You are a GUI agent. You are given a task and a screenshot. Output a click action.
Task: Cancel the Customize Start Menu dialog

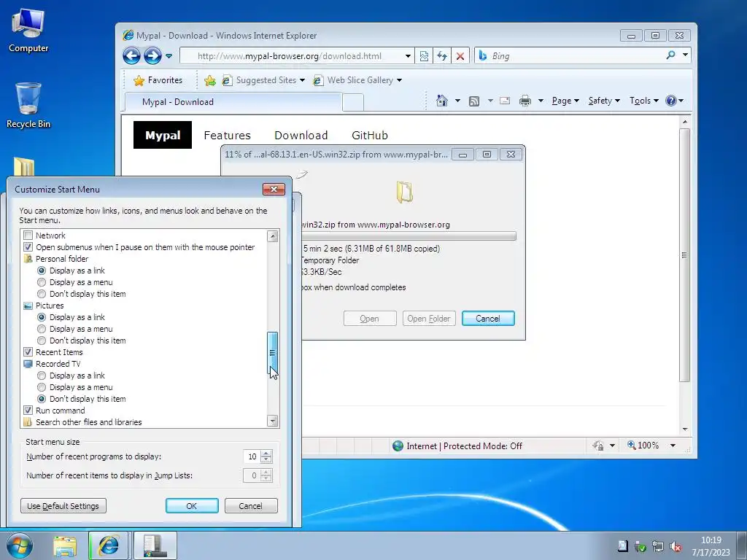251,506
